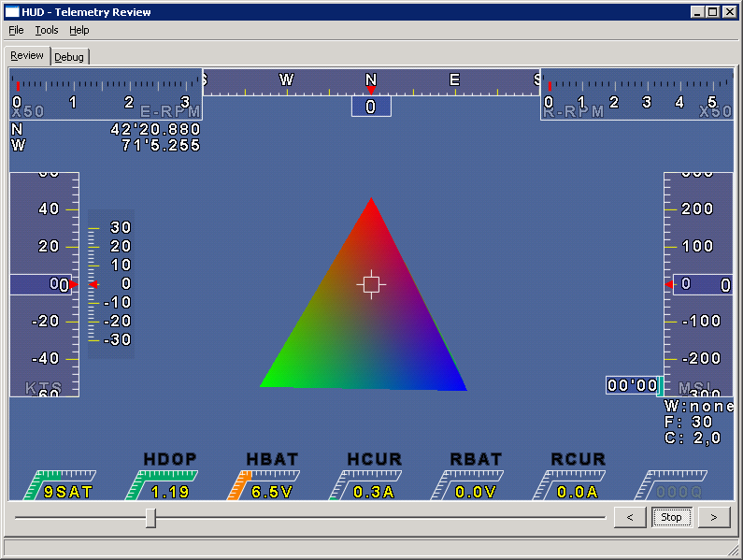
Task: Click the greyed-out 000Q gauge
Action: 677,484
